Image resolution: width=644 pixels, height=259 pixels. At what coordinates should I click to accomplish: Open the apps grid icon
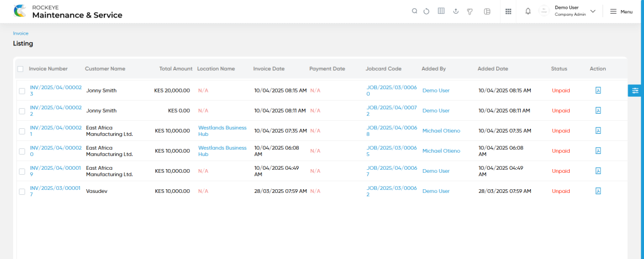(508, 11)
